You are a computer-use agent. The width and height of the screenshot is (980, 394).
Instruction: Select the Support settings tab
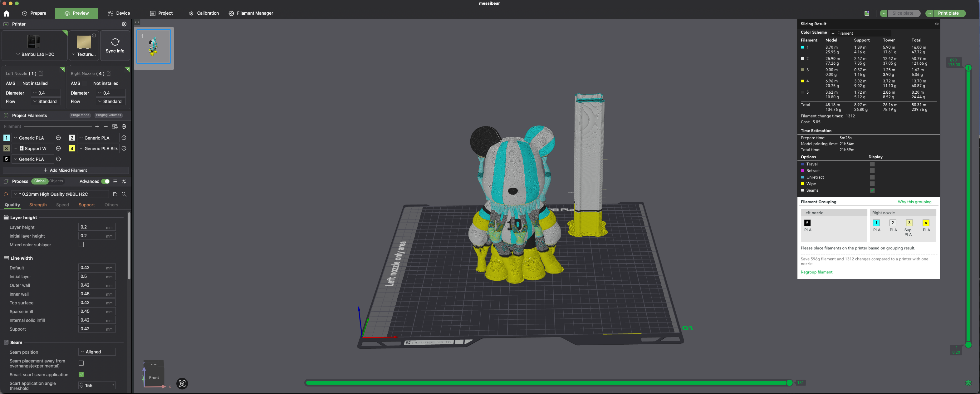(86, 205)
